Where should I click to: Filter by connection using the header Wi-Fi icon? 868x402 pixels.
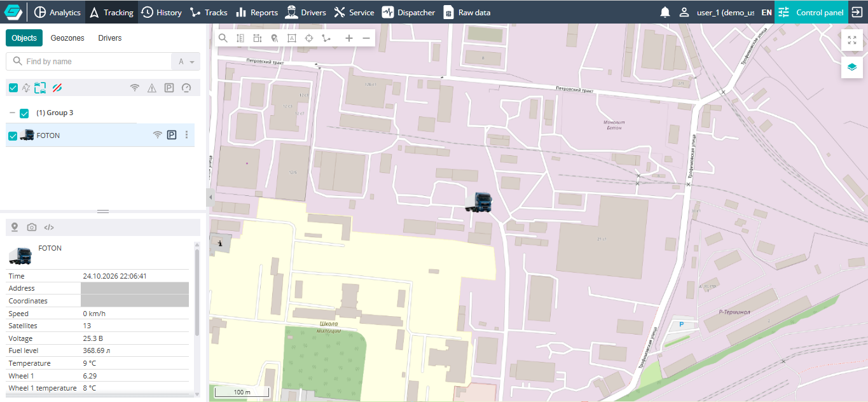134,88
